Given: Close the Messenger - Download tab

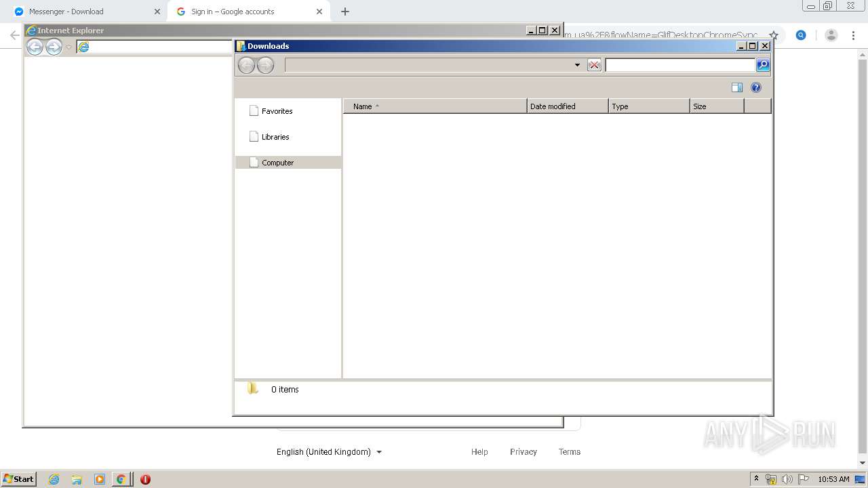Looking at the screenshot, I should (x=157, y=12).
